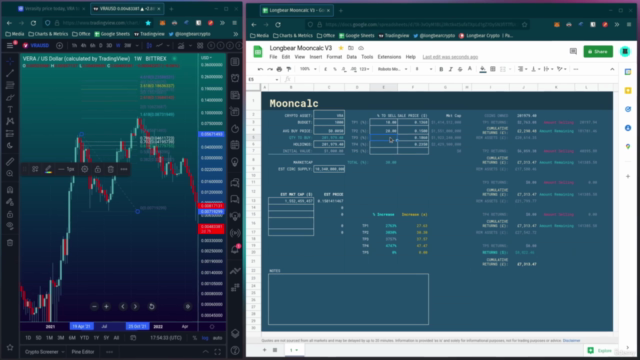The width and height of the screenshot is (640, 360).
Task: Star the Longbear Mooncalc V3 document
Action: tap(341, 48)
